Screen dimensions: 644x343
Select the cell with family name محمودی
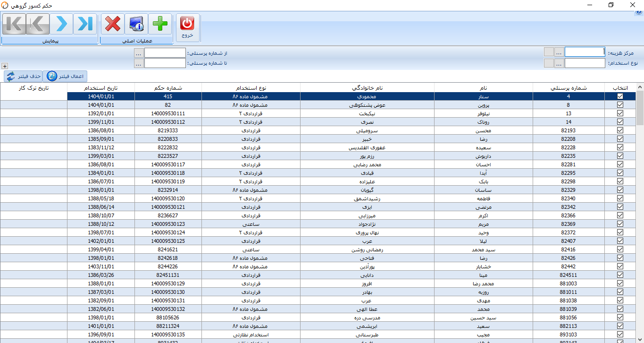pyautogui.click(x=367, y=96)
